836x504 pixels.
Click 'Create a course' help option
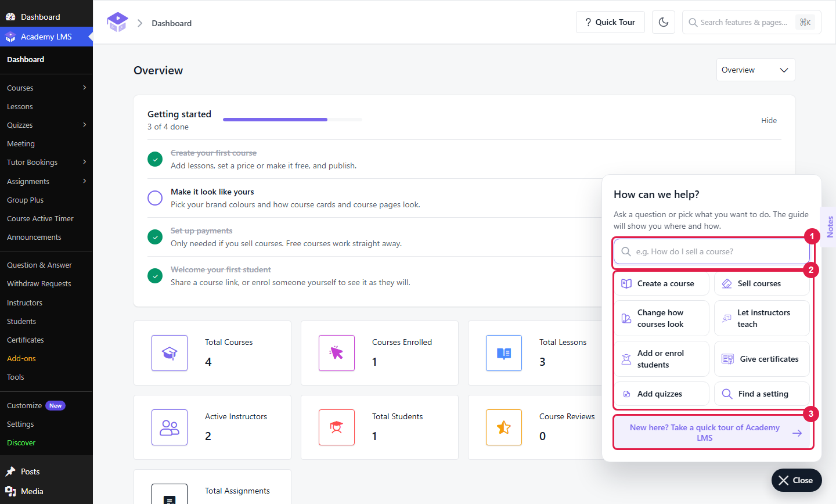click(x=662, y=283)
